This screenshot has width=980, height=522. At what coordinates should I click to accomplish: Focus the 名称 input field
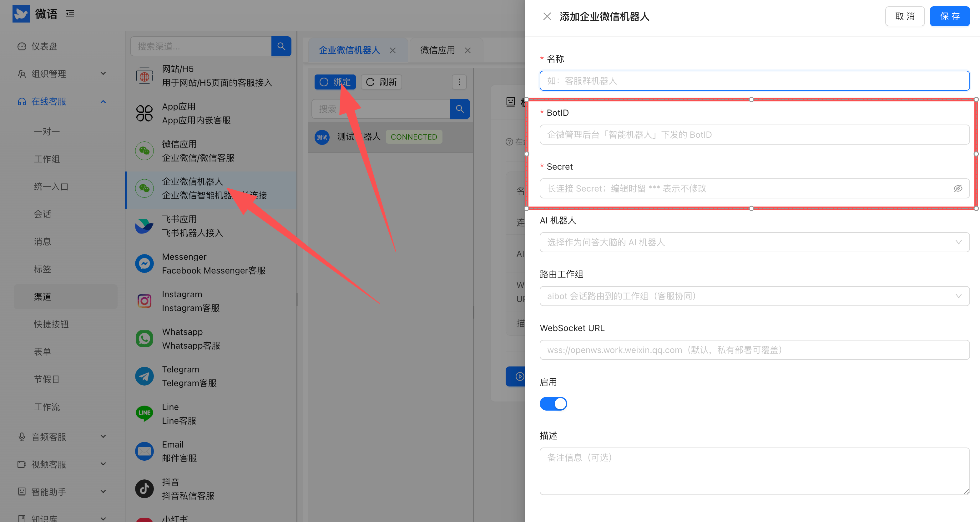click(755, 81)
